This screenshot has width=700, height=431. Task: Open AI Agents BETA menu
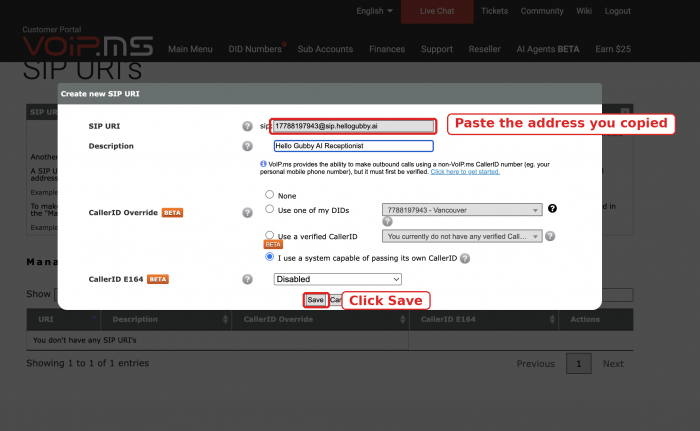click(548, 49)
